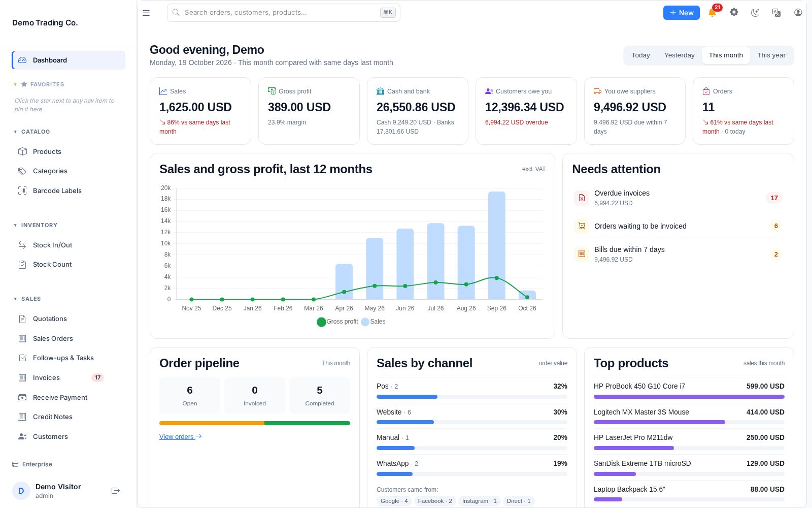Screen dimensions: 812x508
Task: Toggle dark mode moon icon
Action: click(x=755, y=13)
